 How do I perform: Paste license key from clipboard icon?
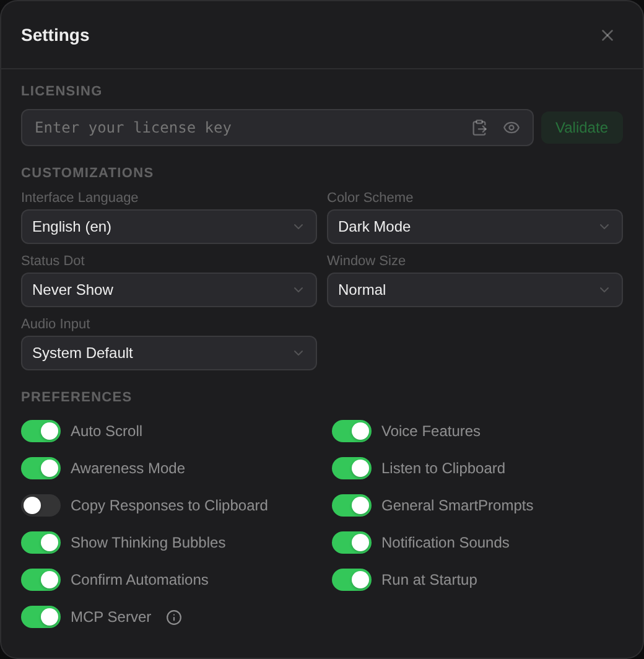click(x=479, y=128)
